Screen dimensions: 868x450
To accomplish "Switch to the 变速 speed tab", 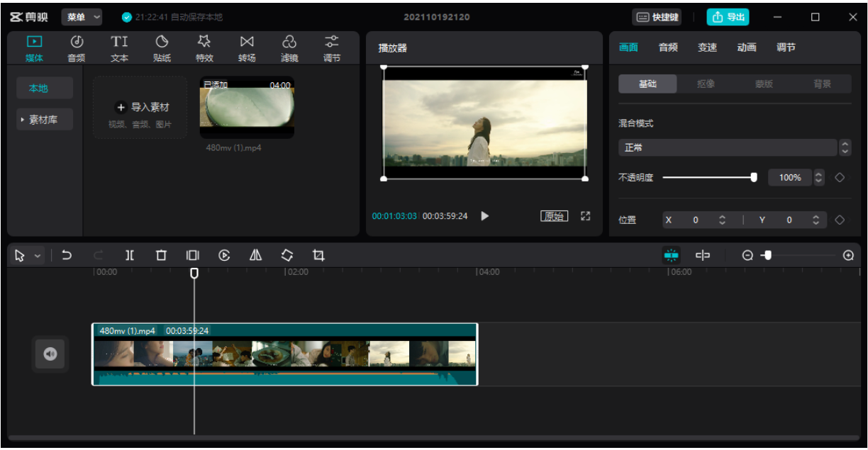I will 707,47.
